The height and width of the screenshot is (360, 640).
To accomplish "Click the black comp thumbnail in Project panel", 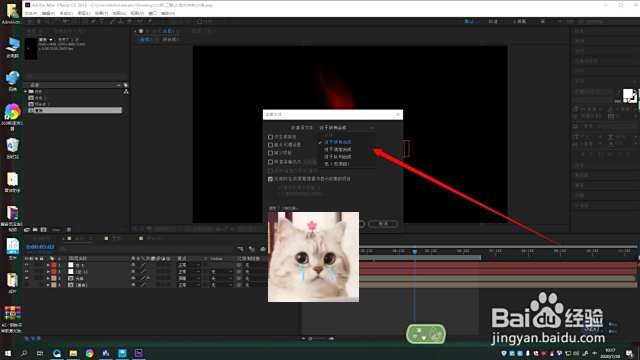I will click(31, 49).
